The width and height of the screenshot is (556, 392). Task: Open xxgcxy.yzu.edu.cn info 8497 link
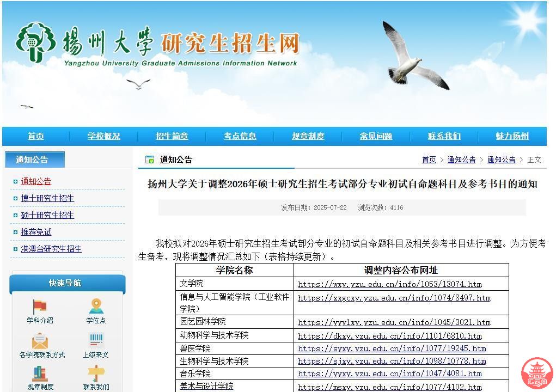(x=394, y=298)
